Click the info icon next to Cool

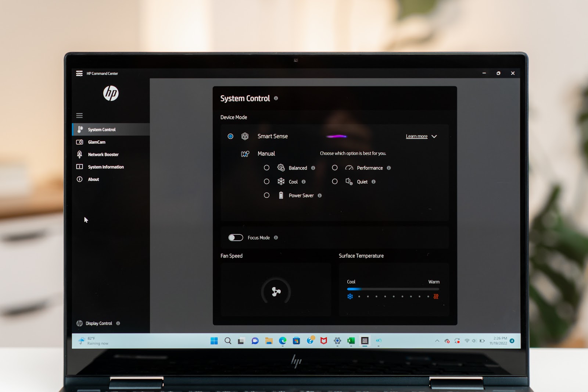click(x=304, y=182)
